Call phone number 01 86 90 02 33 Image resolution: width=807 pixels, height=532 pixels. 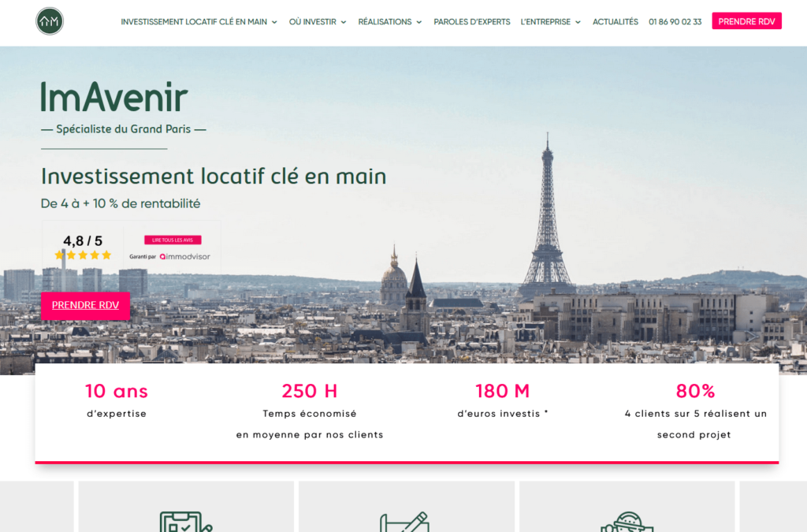[675, 21]
